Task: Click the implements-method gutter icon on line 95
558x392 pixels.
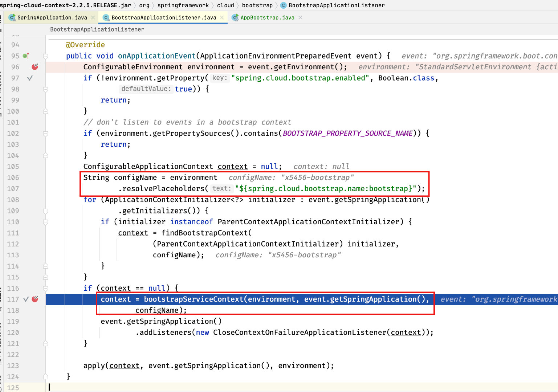Action: point(26,56)
